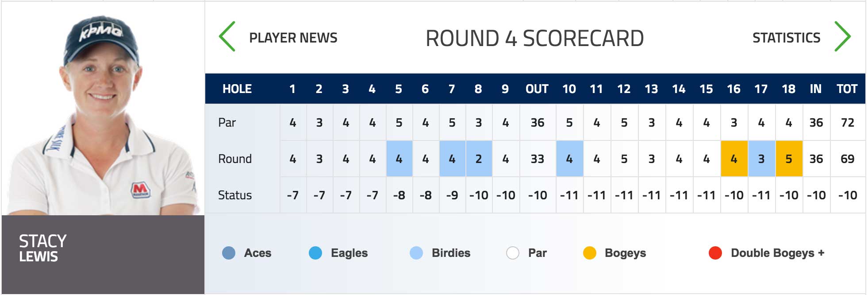Click the Eagles legend circle
Image resolution: width=868 pixels, height=295 pixels.
[315, 253]
